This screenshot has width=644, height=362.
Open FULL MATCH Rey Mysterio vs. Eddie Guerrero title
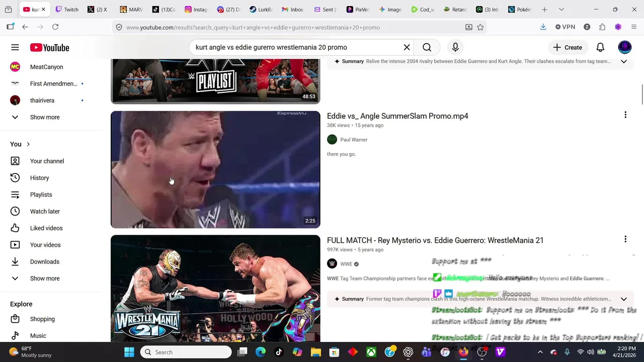point(435,240)
